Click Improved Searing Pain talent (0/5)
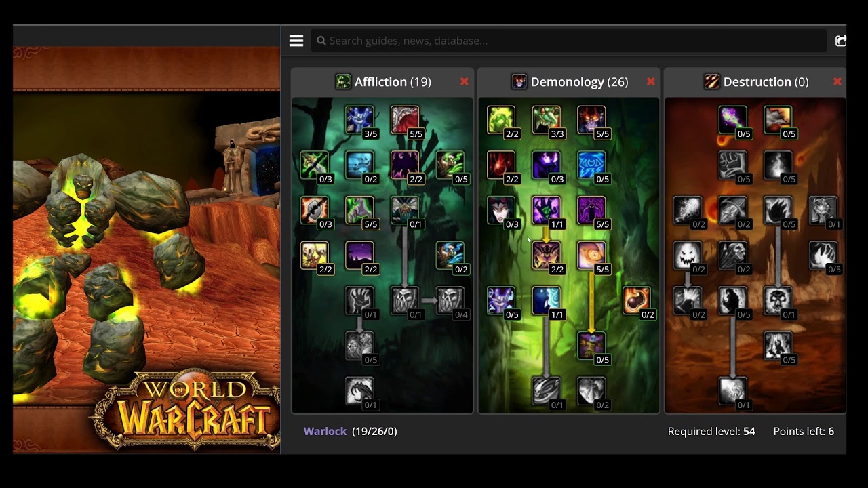868x488 pixels. (823, 256)
